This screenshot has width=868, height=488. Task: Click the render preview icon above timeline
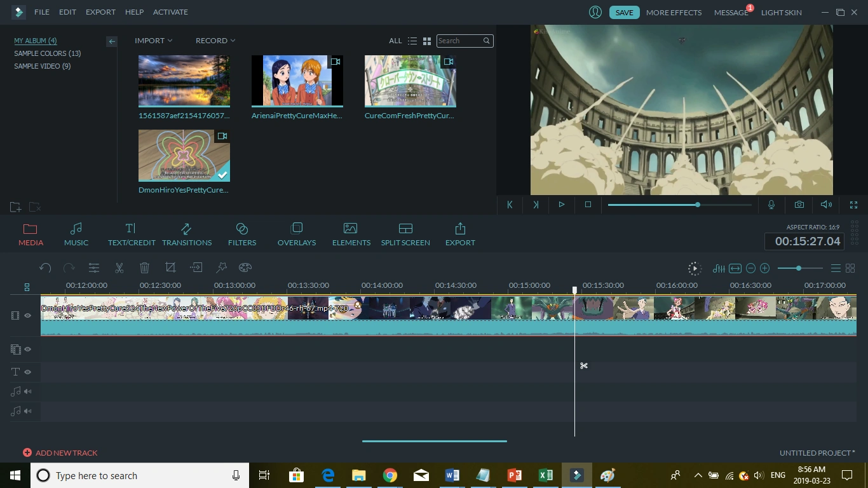pos(695,269)
